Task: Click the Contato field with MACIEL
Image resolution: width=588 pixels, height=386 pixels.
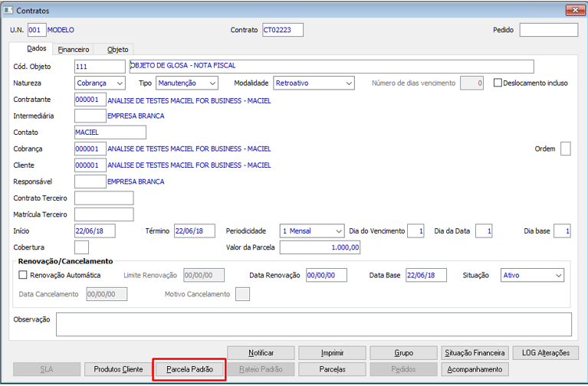Action: pyautogui.click(x=110, y=132)
